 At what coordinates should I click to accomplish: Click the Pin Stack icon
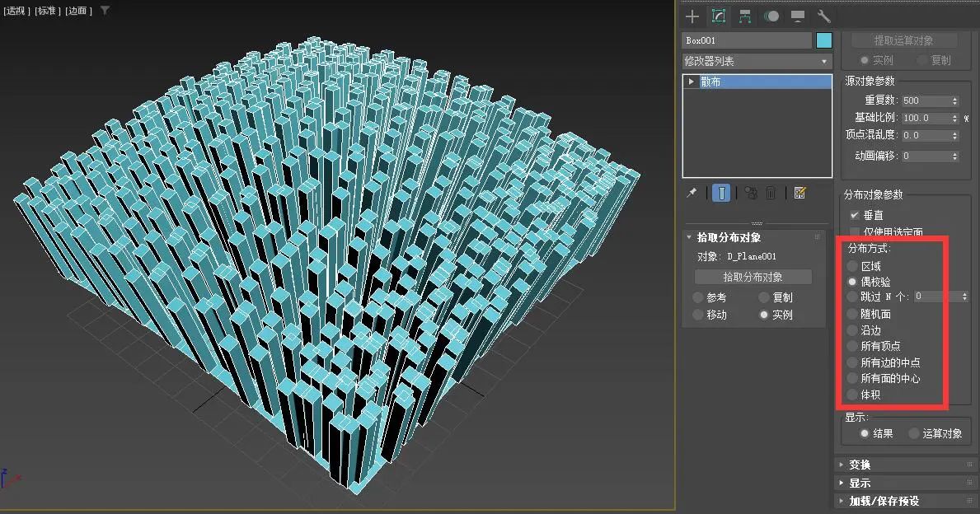pos(692,193)
